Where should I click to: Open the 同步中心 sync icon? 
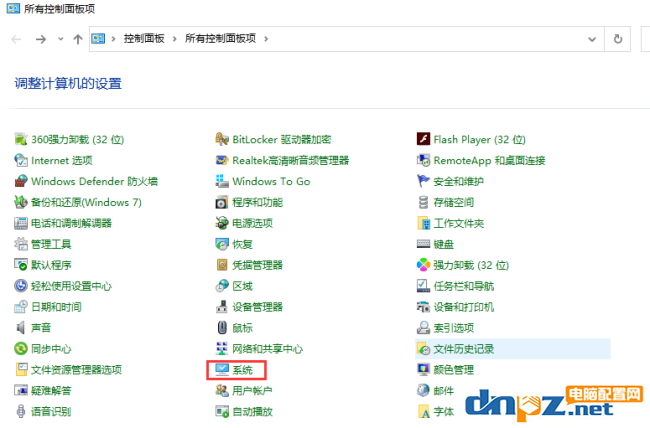21,348
